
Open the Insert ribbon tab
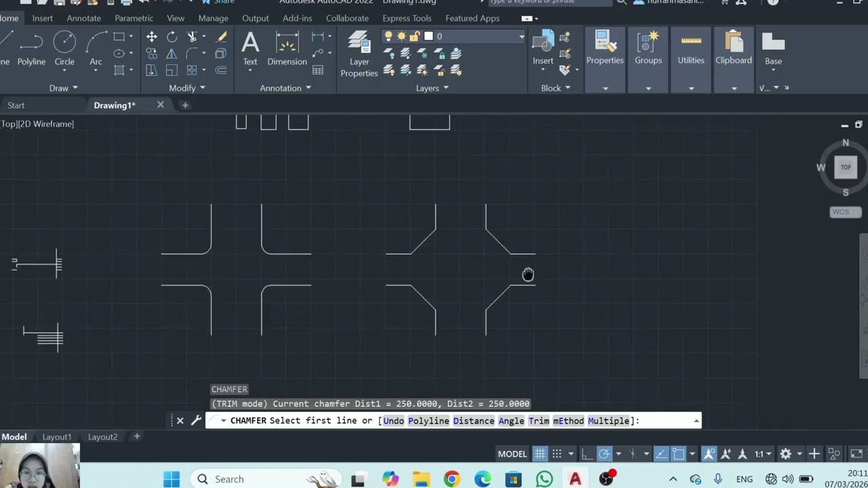click(42, 18)
